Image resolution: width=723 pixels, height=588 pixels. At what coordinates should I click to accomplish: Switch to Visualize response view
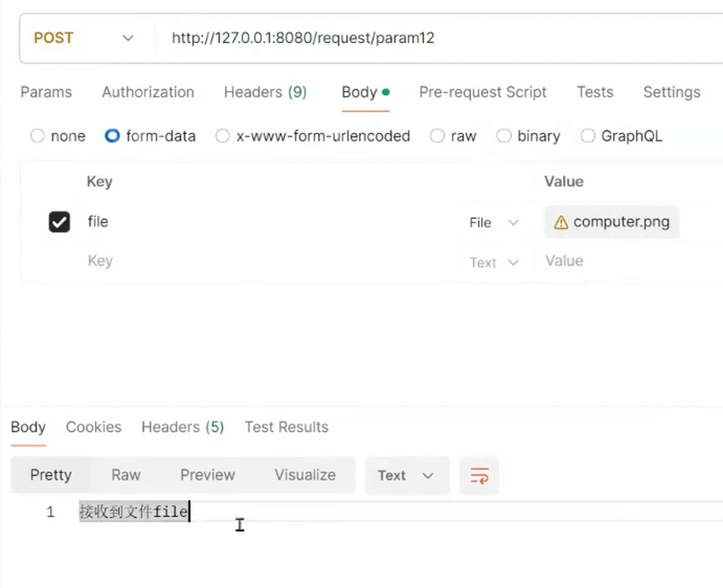(x=305, y=475)
